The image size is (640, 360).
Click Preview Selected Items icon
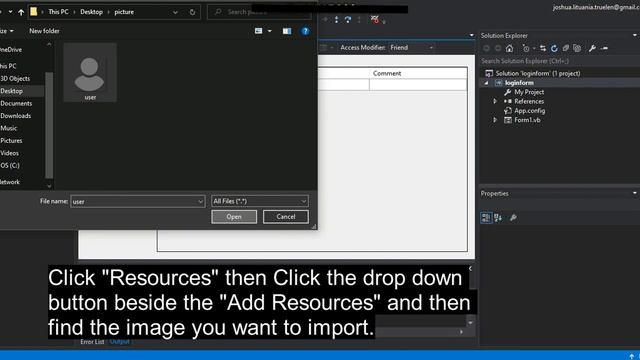(605, 49)
